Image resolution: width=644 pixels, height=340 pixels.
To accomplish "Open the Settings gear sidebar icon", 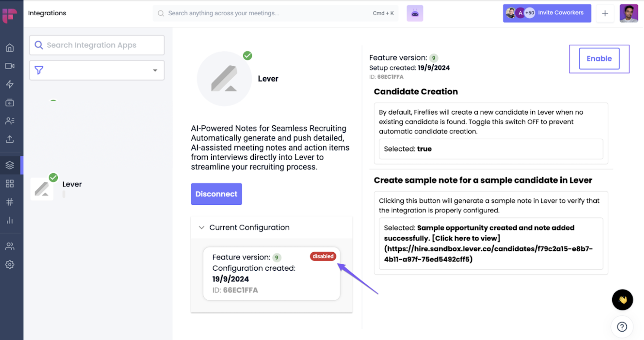I will coord(10,265).
